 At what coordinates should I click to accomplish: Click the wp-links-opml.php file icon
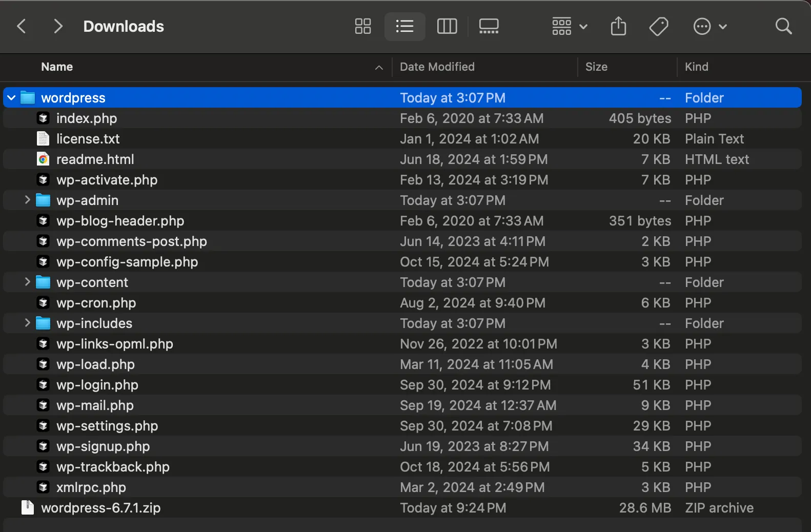pos(43,343)
